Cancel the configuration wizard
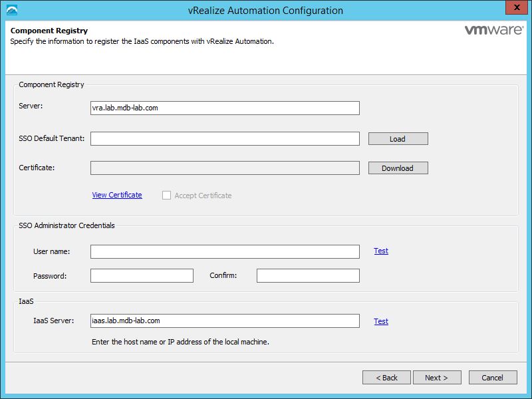This screenshot has width=532, height=399. point(493,378)
